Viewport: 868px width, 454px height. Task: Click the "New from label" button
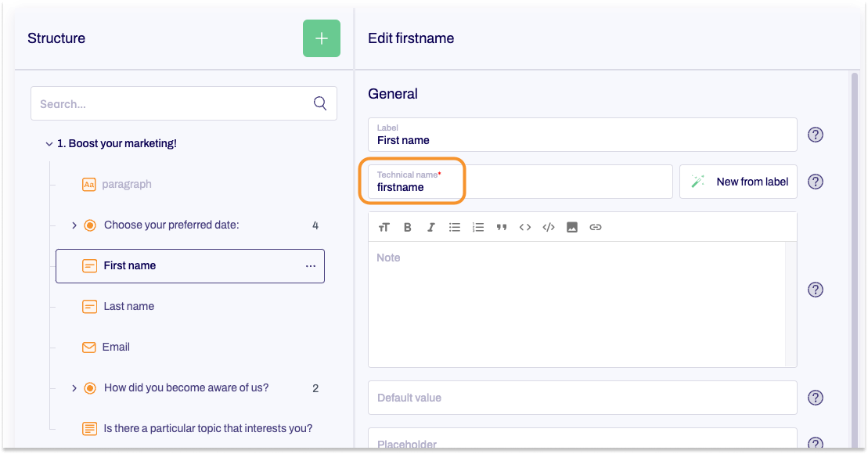[x=737, y=182]
